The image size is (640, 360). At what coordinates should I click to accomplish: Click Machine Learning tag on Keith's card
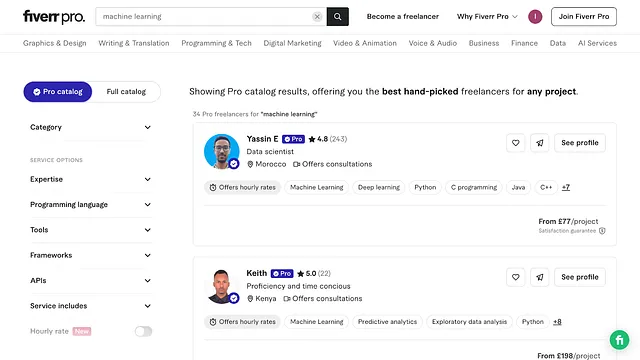click(317, 322)
